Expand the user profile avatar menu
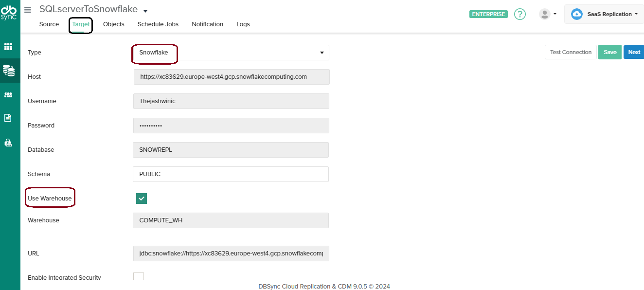This screenshot has width=644, height=290. 548,14
